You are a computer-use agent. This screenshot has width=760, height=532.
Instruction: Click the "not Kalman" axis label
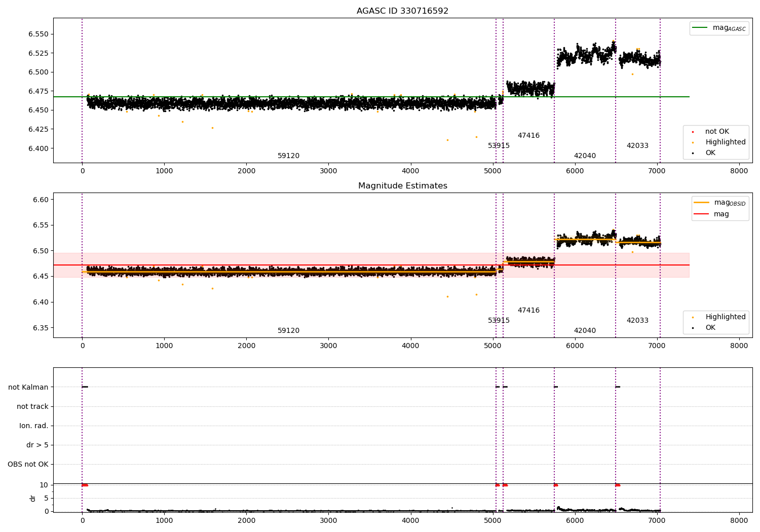tap(28, 387)
